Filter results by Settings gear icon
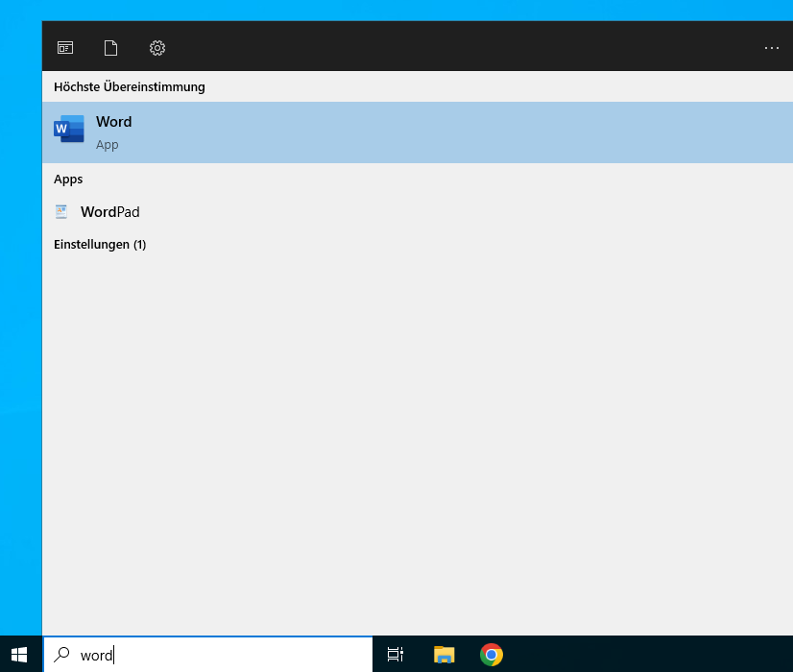The width and height of the screenshot is (793, 672). pyautogui.click(x=157, y=48)
